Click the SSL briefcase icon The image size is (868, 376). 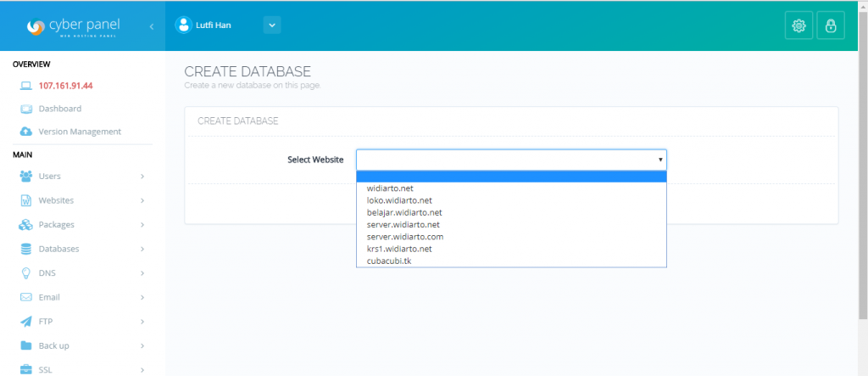(x=26, y=369)
